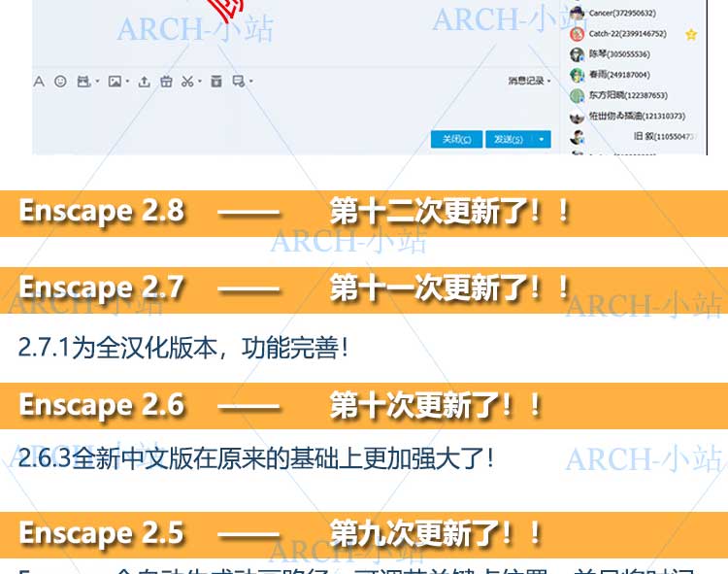
Task: Click the gift box icon
Action: (x=166, y=82)
